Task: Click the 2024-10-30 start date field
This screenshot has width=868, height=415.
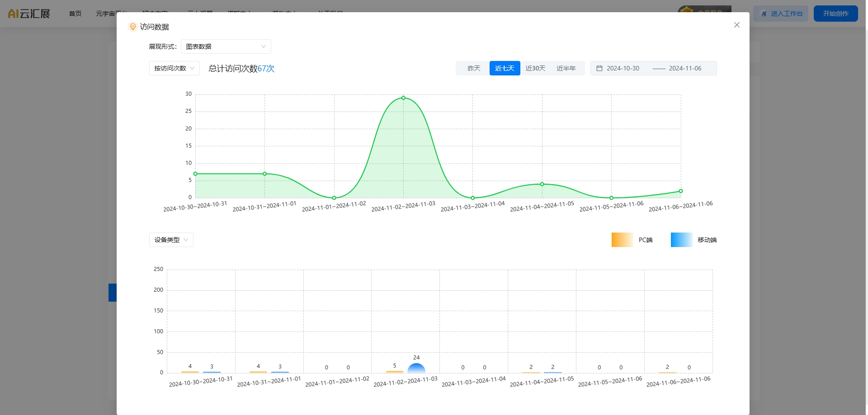Action: tap(623, 68)
